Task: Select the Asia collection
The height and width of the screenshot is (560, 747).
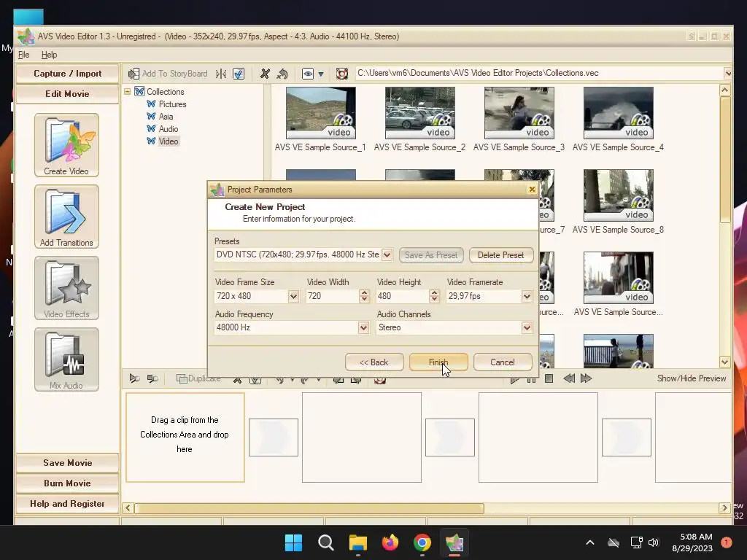Action: pyautogui.click(x=166, y=116)
